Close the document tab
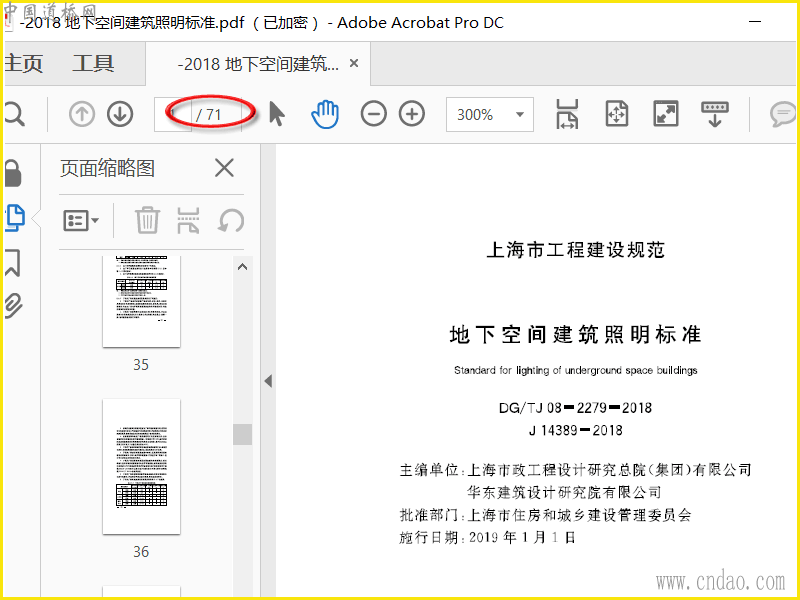This screenshot has height=600, width=800. [x=354, y=63]
